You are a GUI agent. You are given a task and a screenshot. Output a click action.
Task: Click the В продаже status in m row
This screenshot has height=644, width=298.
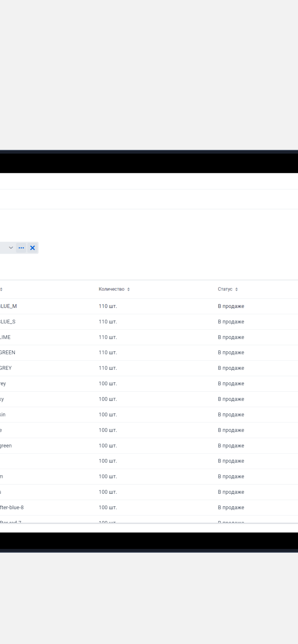[x=231, y=477]
